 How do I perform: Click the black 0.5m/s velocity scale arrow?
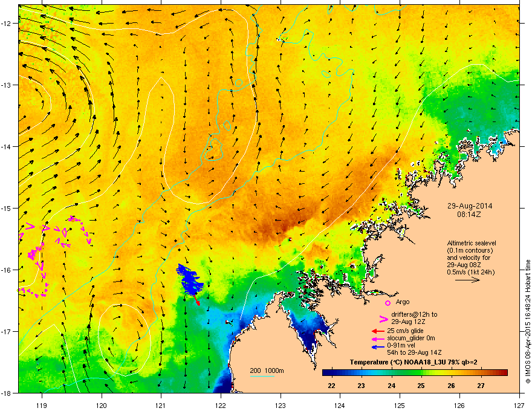pyautogui.click(x=467, y=280)
